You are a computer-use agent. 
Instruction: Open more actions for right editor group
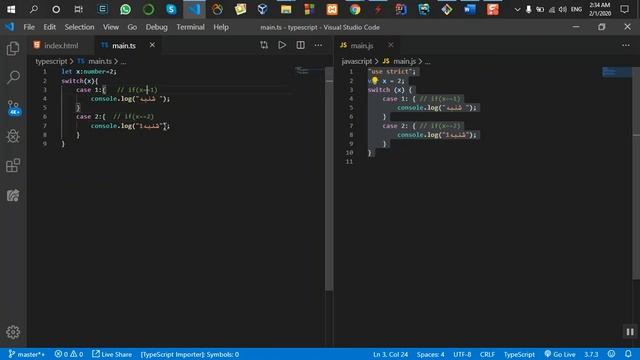point(626,45)
